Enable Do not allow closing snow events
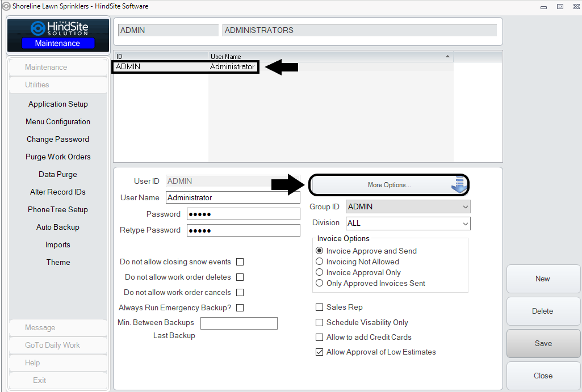 pyautogui.click(x=240, y=262)
